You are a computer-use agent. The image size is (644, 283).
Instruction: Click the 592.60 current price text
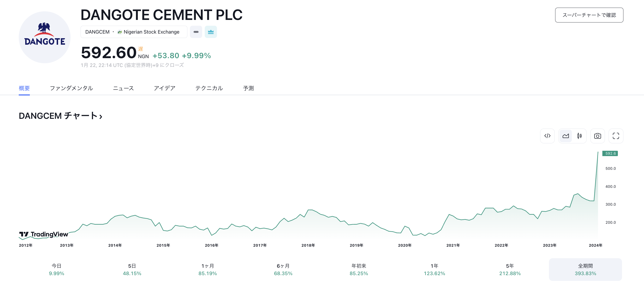(108, 53)
